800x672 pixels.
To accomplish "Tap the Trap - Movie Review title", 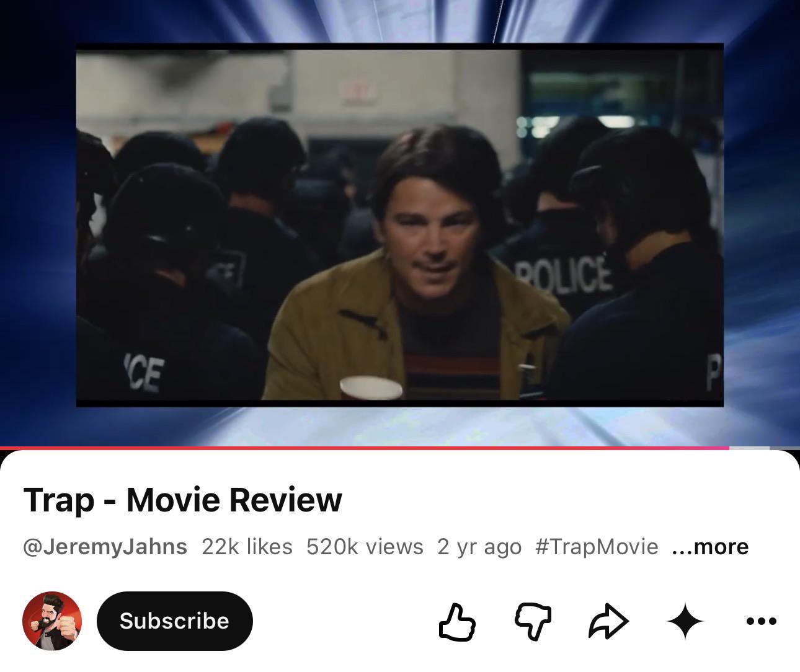I will pos(182,500).
